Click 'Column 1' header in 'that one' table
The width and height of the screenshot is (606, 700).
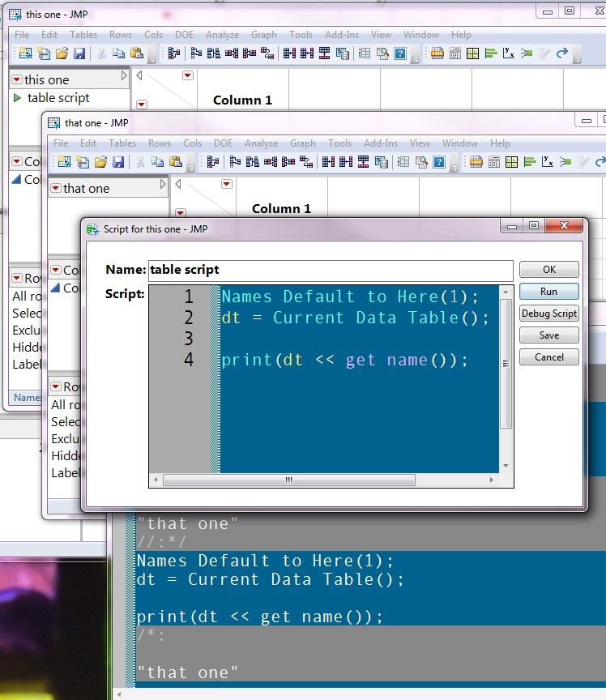tap(281, 208)
